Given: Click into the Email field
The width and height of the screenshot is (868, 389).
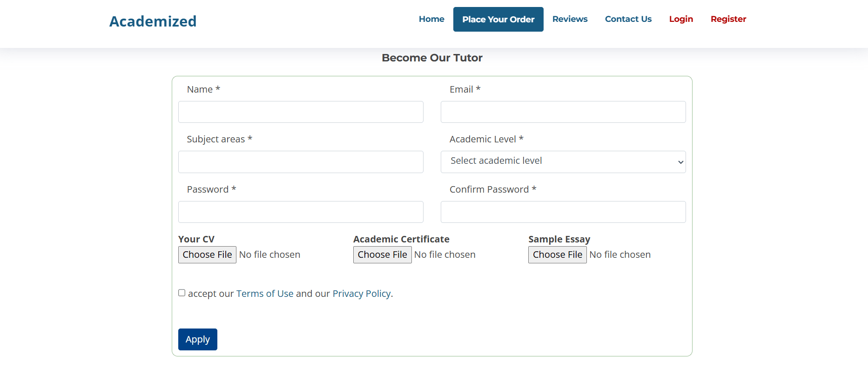Looking at the screenshot, I should tap(563, 112).
